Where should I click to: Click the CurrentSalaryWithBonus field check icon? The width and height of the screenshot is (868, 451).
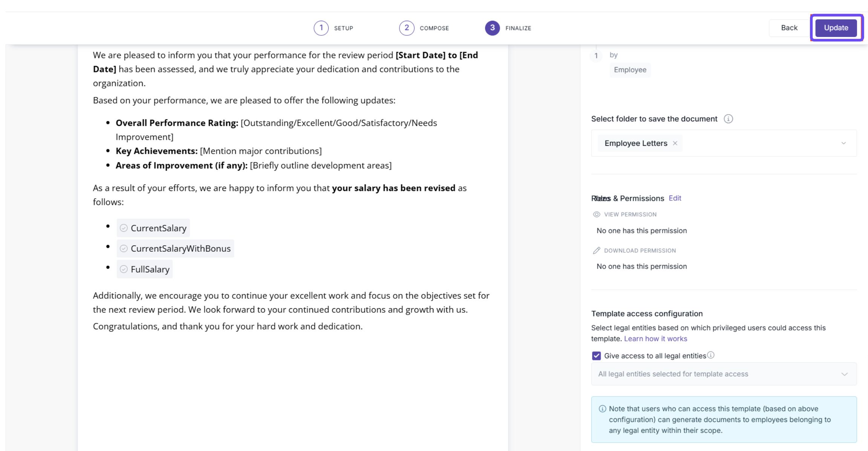pos(124,249)
